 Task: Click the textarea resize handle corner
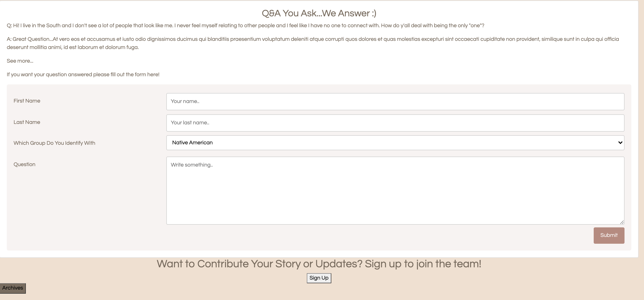click(622, 222)
